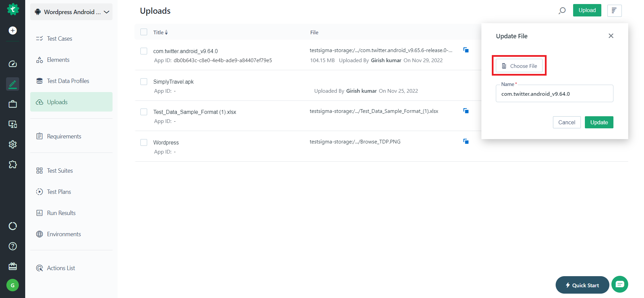Open the gift box icon
The image size is (644, 298).
[x=13, y=266]
